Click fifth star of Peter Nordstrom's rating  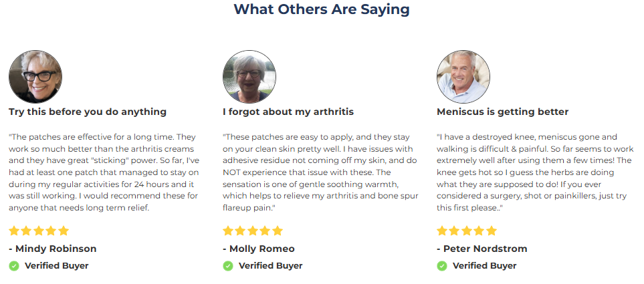click(x=492, y=231)
